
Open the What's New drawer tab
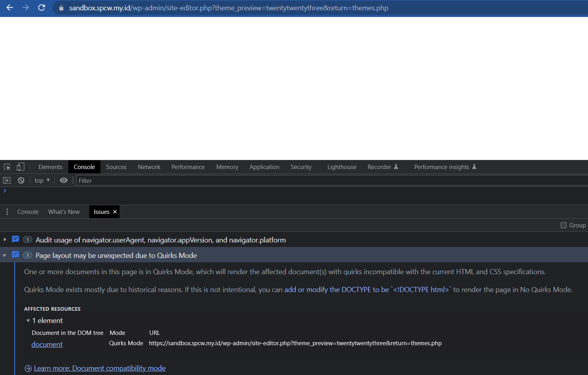click(x=64, y=212)
